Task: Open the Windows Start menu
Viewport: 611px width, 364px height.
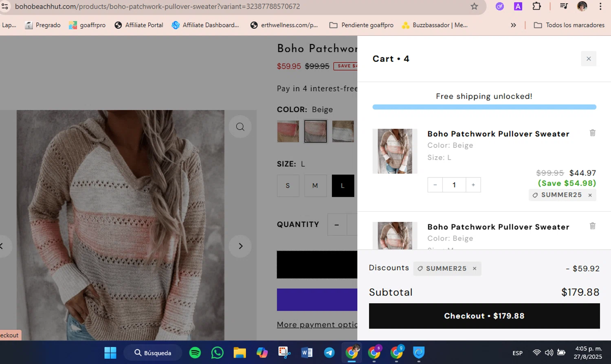Action: [x=110, y=353]
